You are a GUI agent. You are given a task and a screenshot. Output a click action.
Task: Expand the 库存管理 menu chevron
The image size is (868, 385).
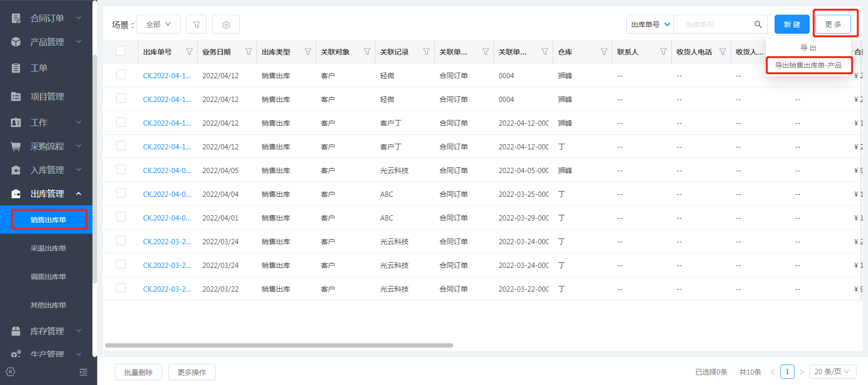pyautogui.click(x=79, y=331)
